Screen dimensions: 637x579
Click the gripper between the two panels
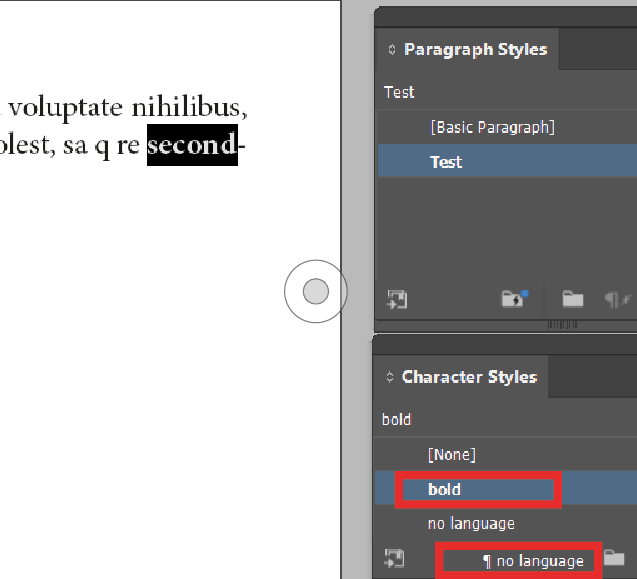(562, 325)
